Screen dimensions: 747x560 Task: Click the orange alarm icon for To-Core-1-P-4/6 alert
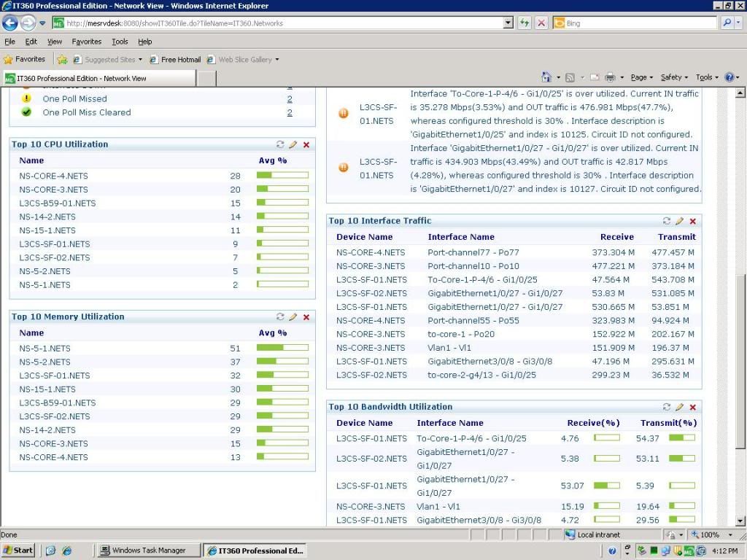(x=343, y=113)
